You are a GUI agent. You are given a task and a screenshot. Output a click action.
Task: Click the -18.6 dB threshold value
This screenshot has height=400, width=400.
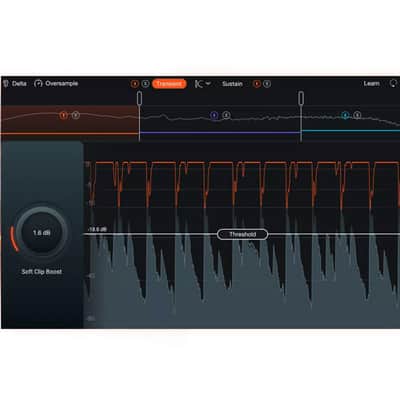(x=97, y=229)
